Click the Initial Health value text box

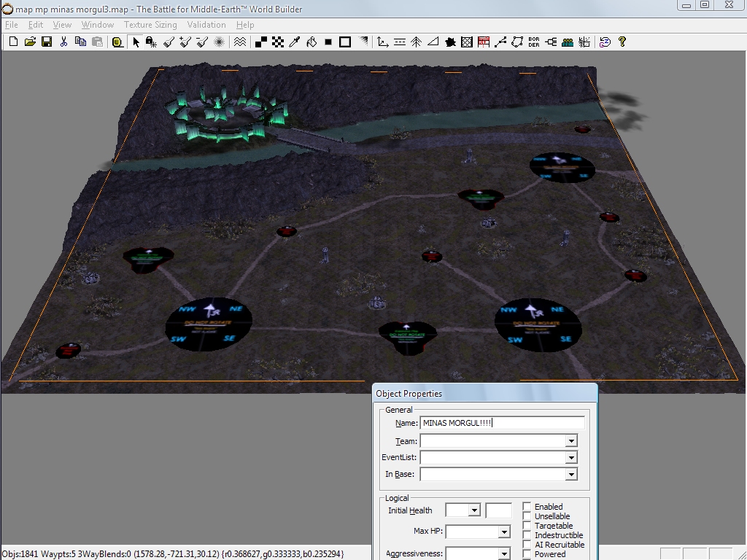[498, 510]
